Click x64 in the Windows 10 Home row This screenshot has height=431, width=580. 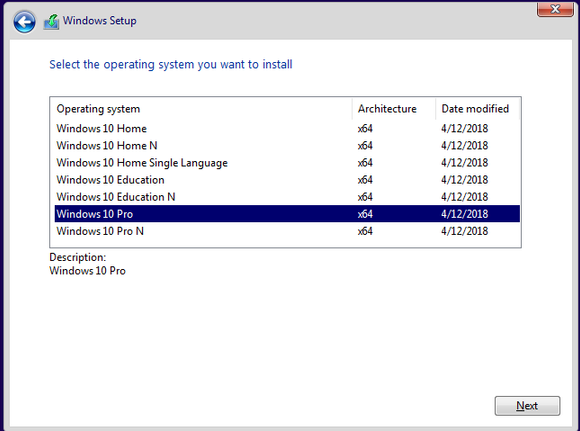tap(365, 128)
